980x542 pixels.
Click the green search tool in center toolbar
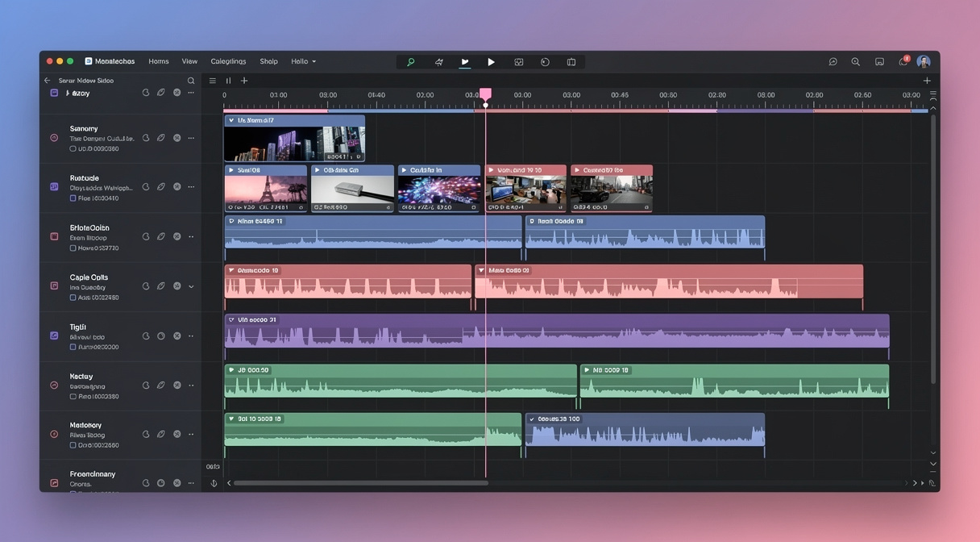pos(410,61)
